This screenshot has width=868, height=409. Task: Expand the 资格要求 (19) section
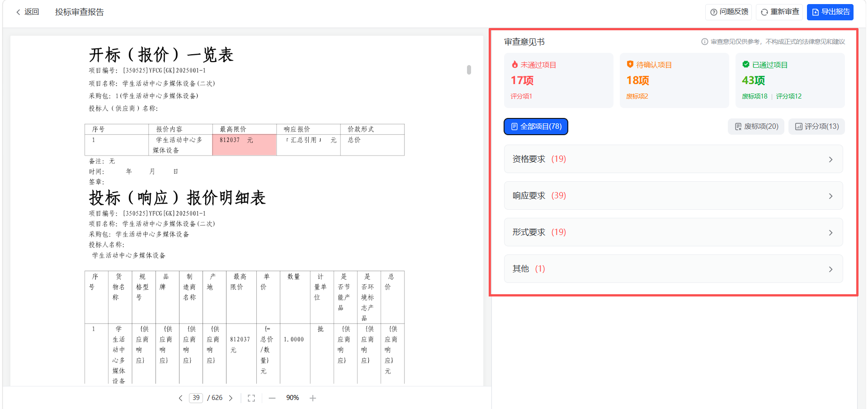[673, 159]
